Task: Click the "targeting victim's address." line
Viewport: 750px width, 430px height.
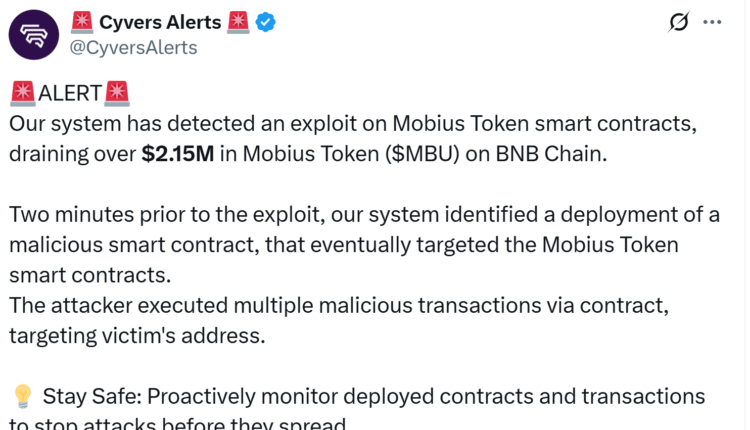Action: [x=137, y=335]
